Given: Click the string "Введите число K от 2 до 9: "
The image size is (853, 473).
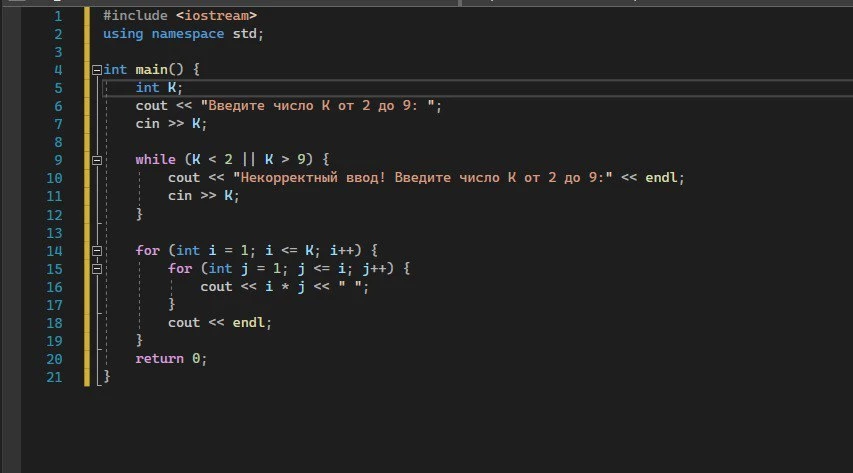Looking at the screenshot, I should pyautogui.click(x=321, y=106).
